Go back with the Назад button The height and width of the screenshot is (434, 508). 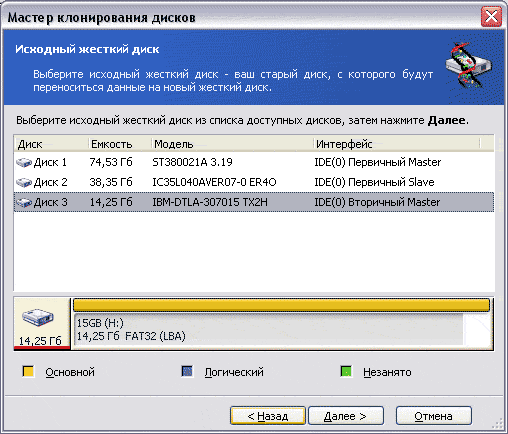point(268,416)
